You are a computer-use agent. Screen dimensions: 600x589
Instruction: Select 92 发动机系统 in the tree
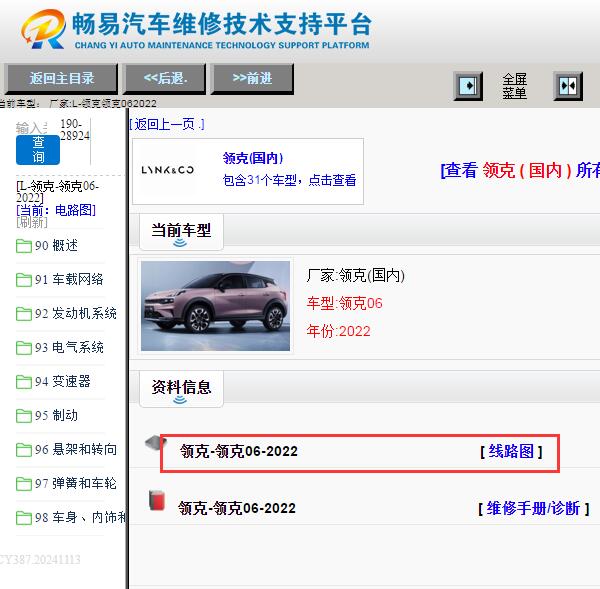(76, 313)
